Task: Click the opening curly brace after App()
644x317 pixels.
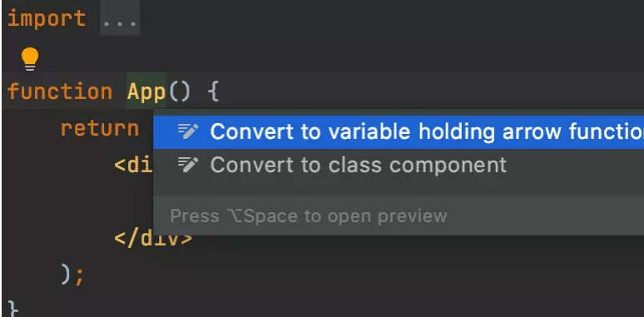Action: (x=213, y=92)
